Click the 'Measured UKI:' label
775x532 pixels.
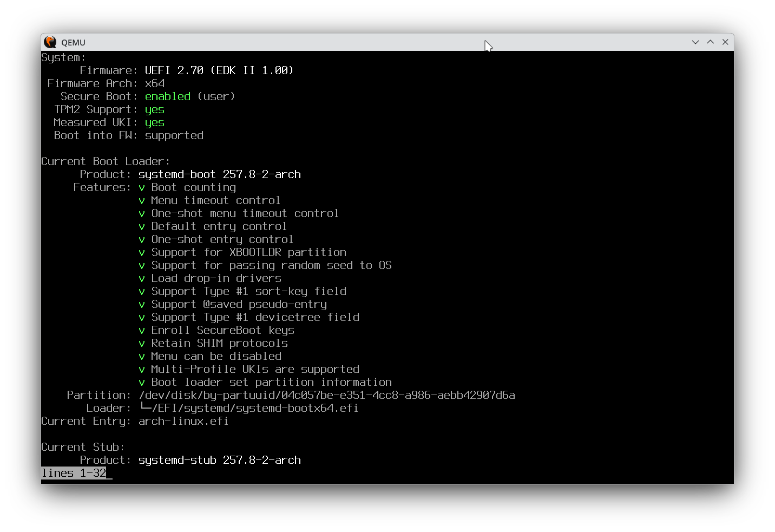coord(96,122)
